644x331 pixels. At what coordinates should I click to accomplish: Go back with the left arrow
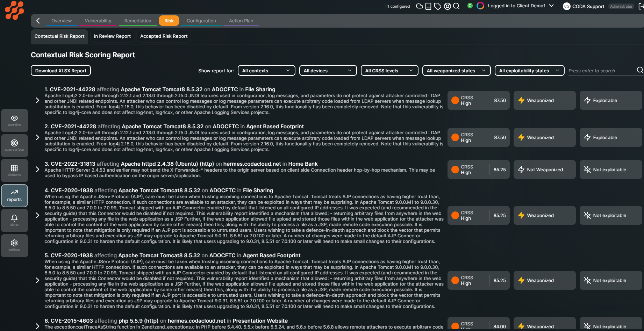pyautogui.click(x=38, y=21)
